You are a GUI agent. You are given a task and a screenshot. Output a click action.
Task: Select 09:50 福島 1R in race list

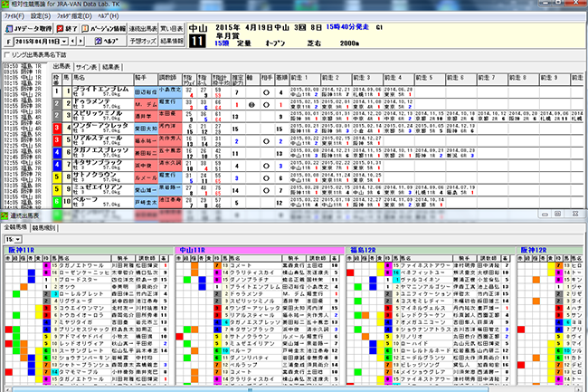point(23,66)
